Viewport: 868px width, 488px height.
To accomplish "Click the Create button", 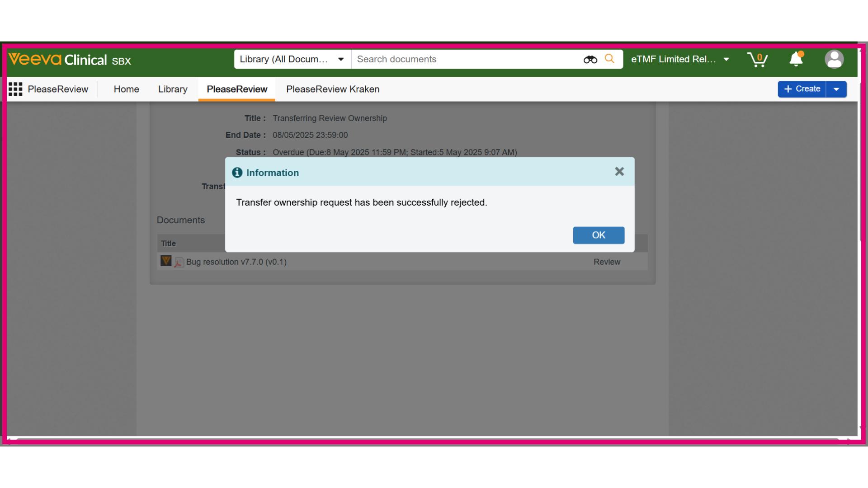I will [x=802, y=89].
